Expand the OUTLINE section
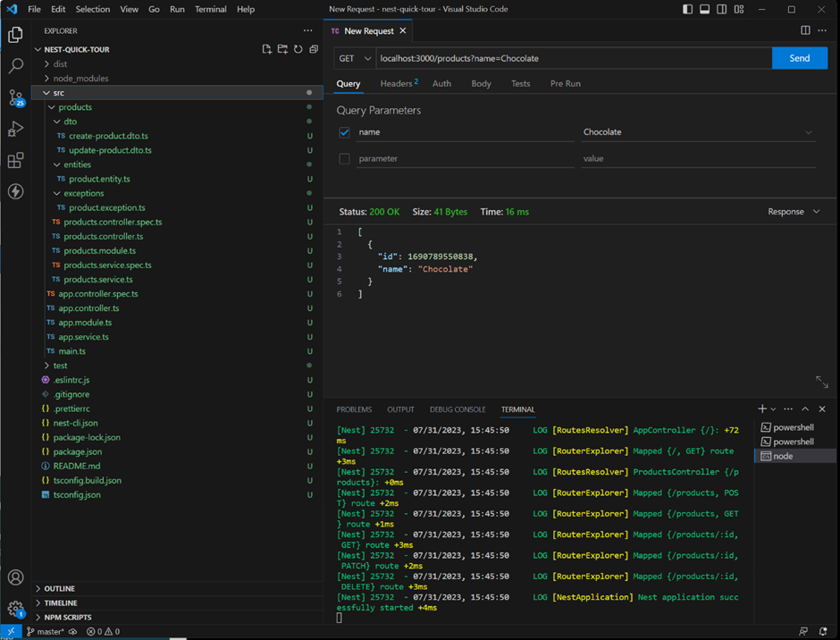The height and width of the screenshot is (640, 840). (177, 588)
